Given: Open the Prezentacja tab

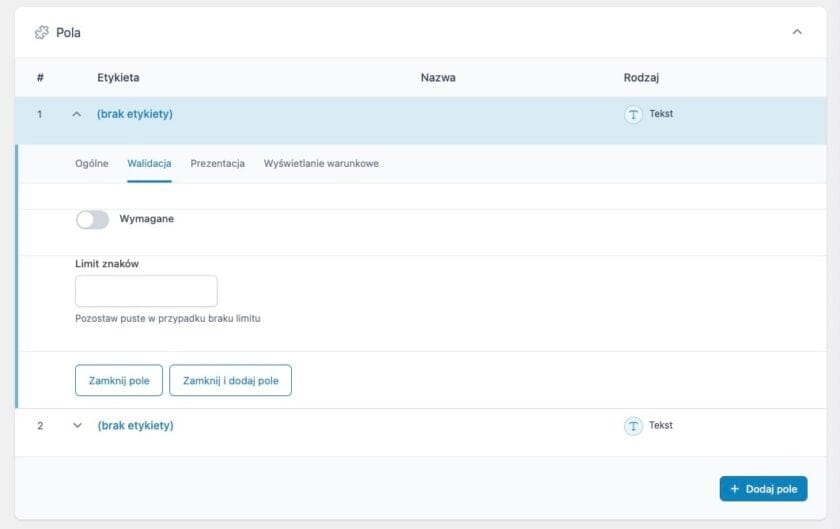Looking at the screenshot, I should 217,164.
